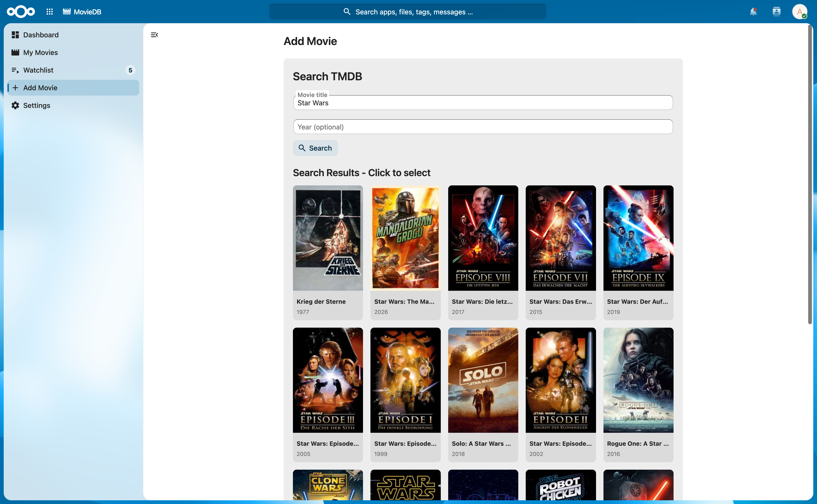Go to Dashboard in the sidebar
The image size is (817, 504).
[73, 35]
